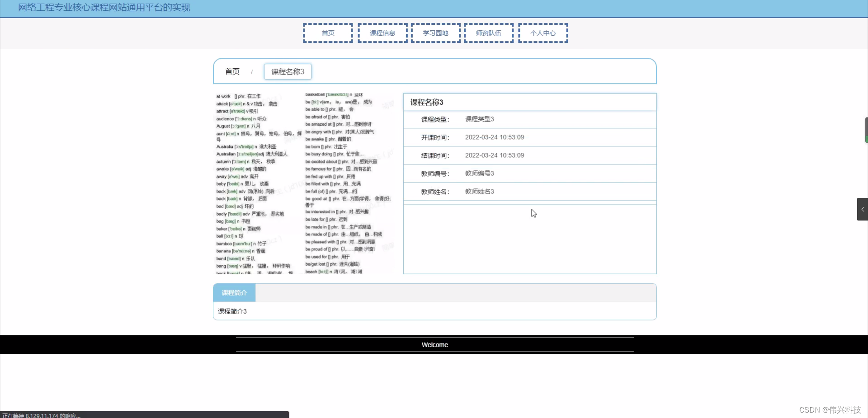The height and width of the screenshot is (418, 868).
Task: Click the 课程名称3 breadcrumb item
Action: (x=287, y=71)
